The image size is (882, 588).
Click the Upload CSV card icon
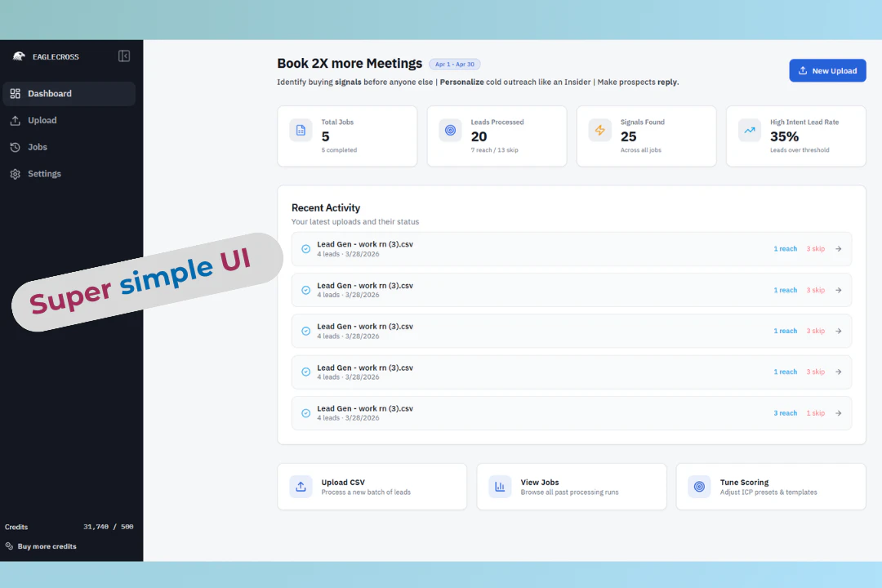coord(301,487)
